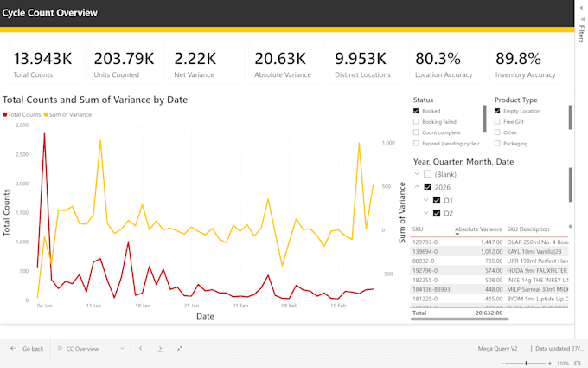Sort by the SKU Description column header
The height and width of the screenshot is (368, 588).
point(528,229)
